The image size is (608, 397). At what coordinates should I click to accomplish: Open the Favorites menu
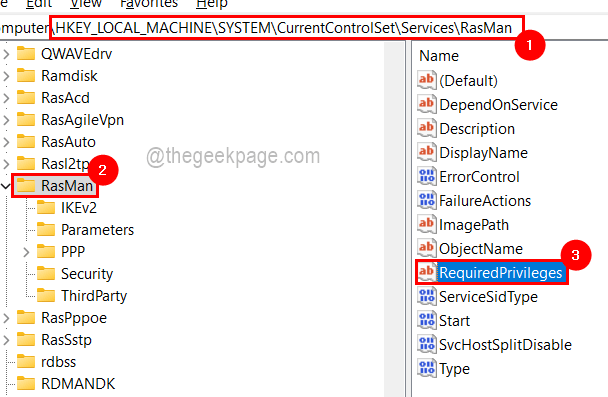coord(149,3)
